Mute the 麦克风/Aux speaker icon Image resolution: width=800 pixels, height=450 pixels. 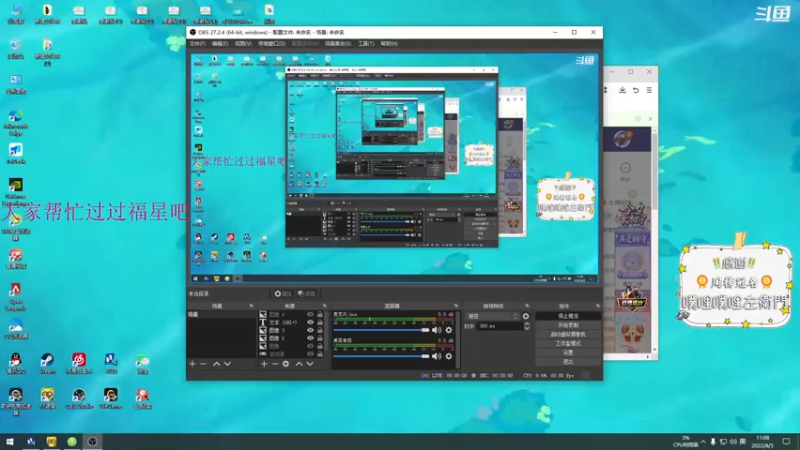[437, 330]
